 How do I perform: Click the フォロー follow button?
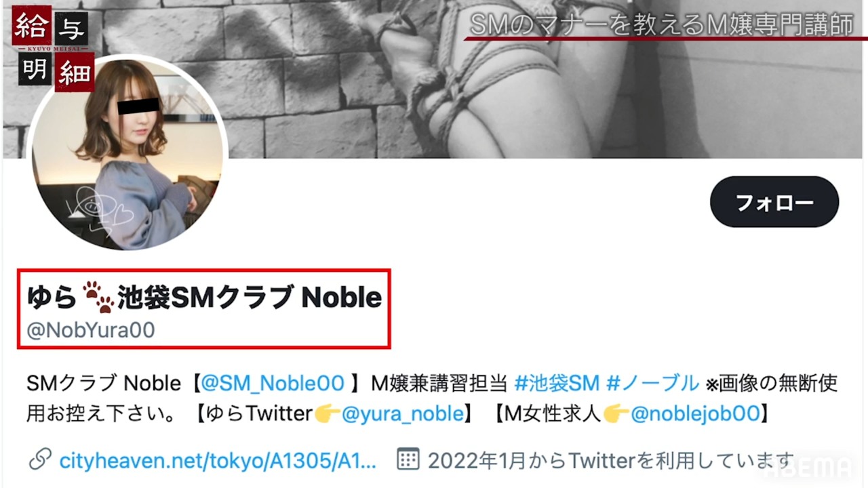coord(774,202)
